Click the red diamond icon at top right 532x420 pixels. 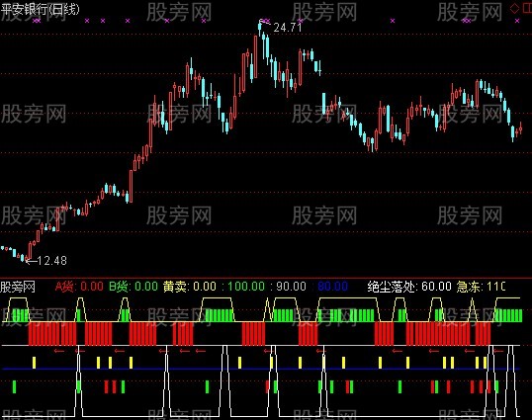tap(514, 9)
